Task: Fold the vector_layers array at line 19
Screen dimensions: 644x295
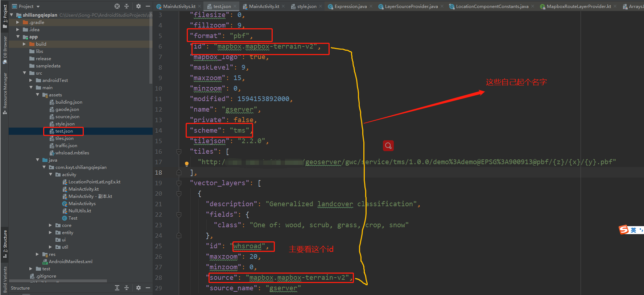Action: [x=179, y=183]
